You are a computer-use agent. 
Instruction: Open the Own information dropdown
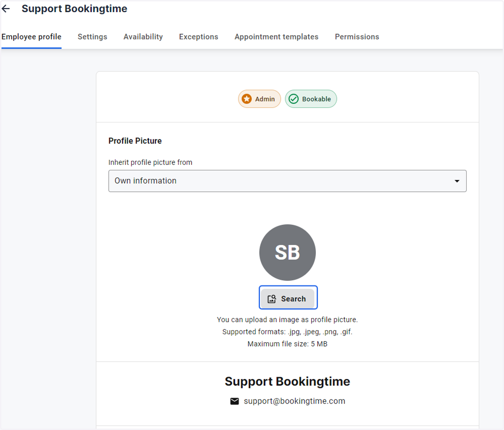pos(287,181)
